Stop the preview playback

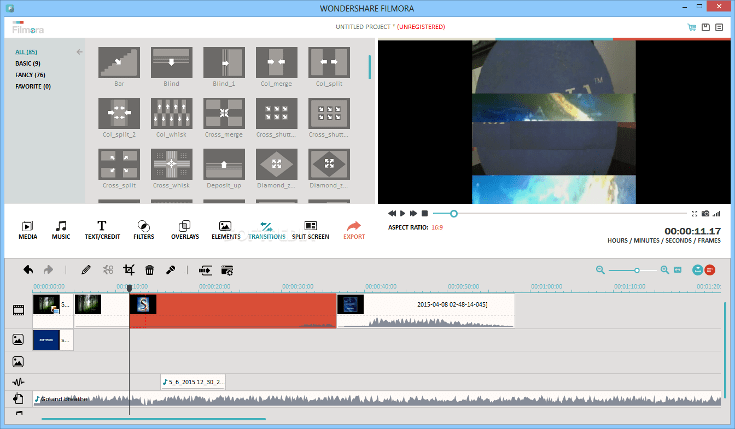tap(425, 213)
